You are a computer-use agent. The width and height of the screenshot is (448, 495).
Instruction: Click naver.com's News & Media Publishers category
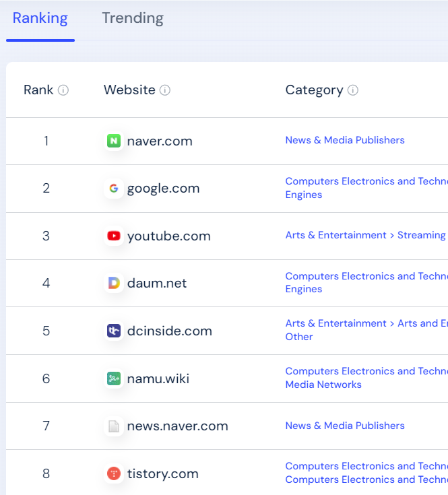(x=345, y=140)
